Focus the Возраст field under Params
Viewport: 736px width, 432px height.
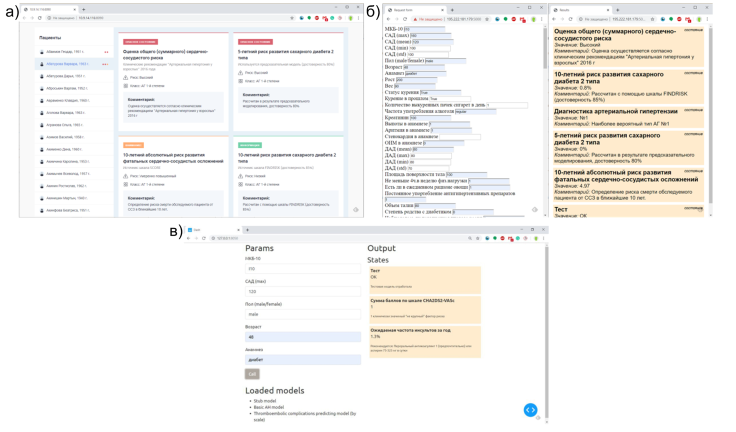pos(290,336)
